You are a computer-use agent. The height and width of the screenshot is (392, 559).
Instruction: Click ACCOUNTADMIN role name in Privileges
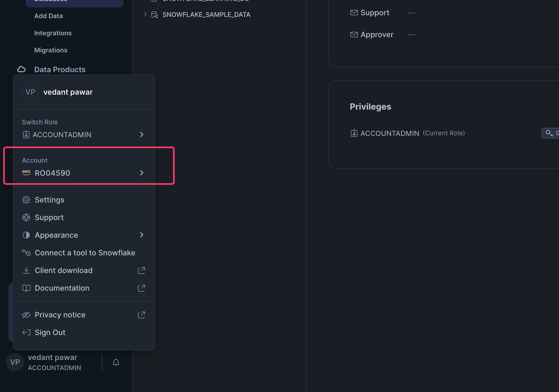click(x=390, y=133)
